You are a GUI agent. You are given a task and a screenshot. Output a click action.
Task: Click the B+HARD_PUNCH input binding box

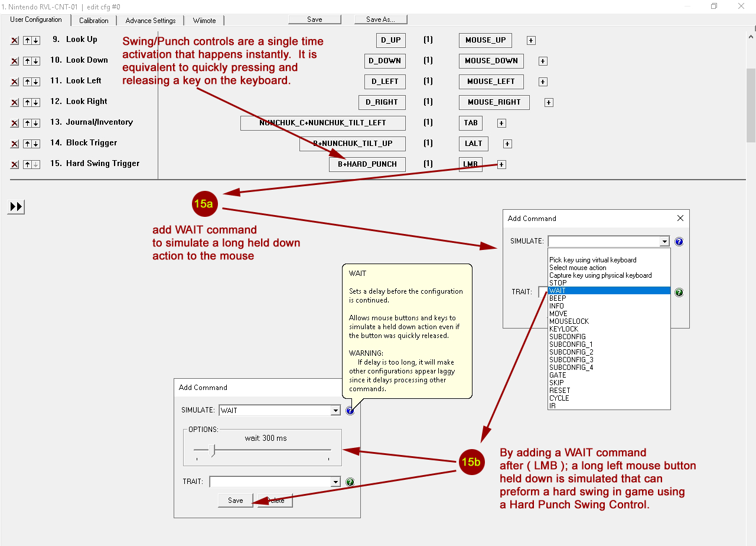coord(367,164)
